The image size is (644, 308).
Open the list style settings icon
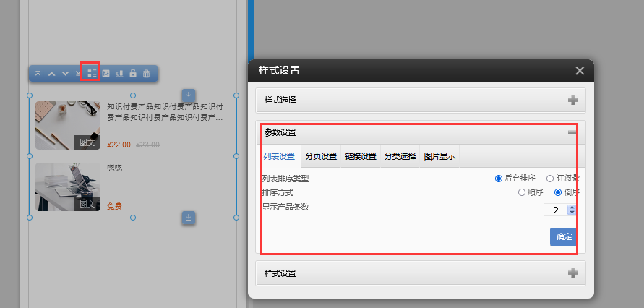click(91, 73)
